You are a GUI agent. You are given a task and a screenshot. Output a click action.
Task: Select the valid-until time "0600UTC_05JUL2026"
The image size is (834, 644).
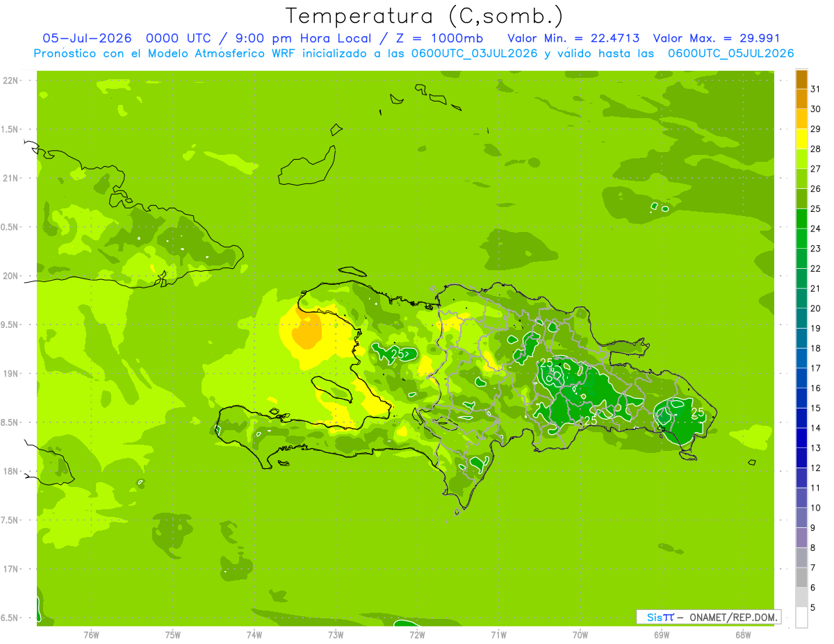[730, 53]
